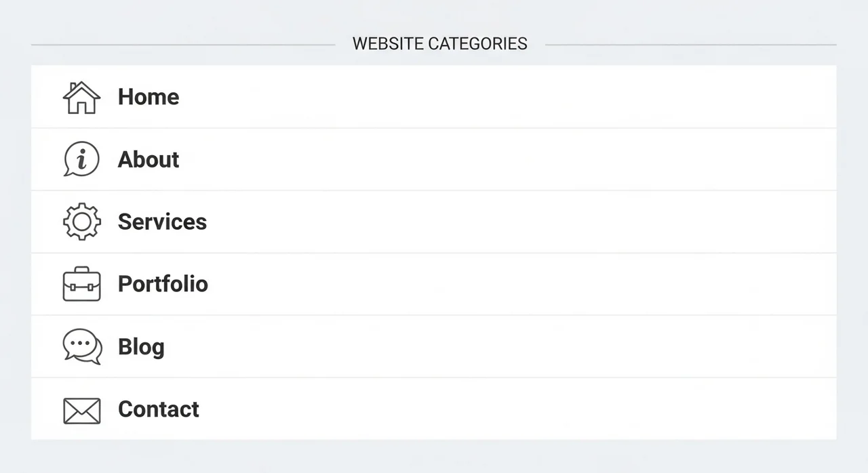The image size is (868, 473).
Task: Open the Blog text label
Action: point(141,347)
